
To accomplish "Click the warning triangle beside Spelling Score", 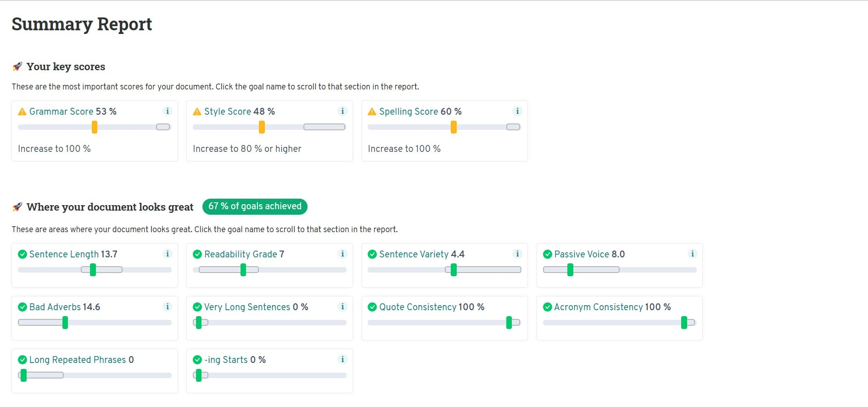I will pos(371,111).
